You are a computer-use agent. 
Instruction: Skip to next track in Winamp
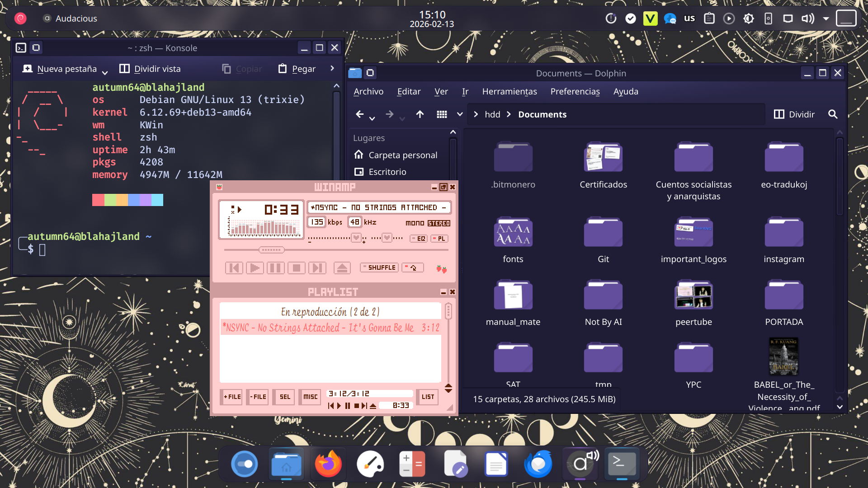[x=317, y=268]
